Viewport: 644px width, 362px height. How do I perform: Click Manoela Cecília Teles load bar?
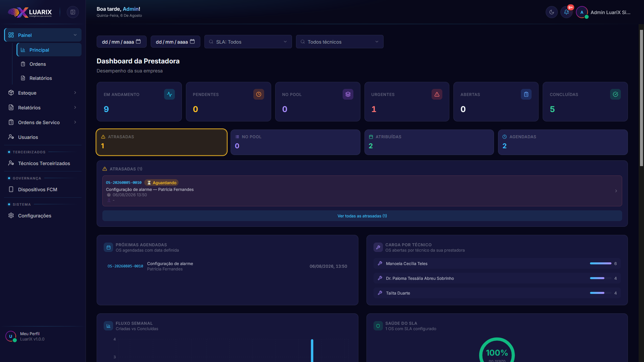[601, 263]
